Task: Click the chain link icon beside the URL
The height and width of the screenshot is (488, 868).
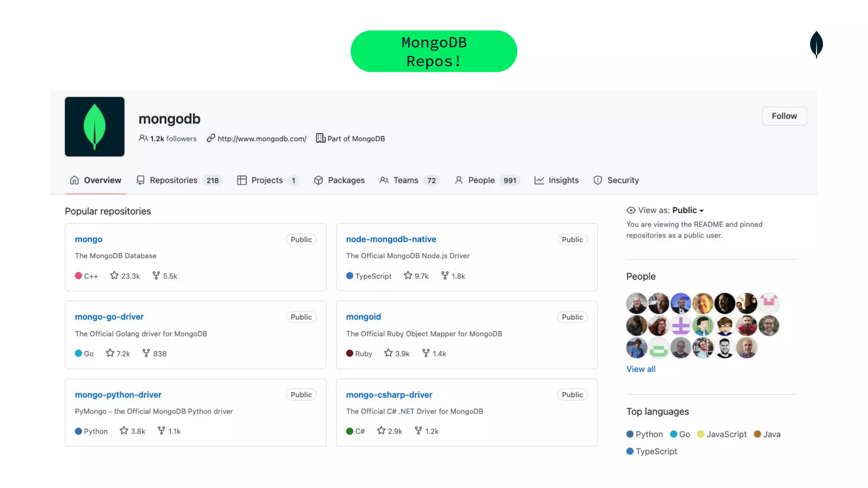Action: tap(211, 138)
